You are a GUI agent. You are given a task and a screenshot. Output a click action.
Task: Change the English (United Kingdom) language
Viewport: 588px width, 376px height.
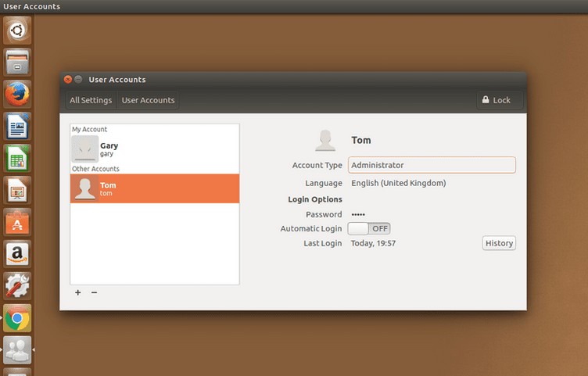[398, 183]
